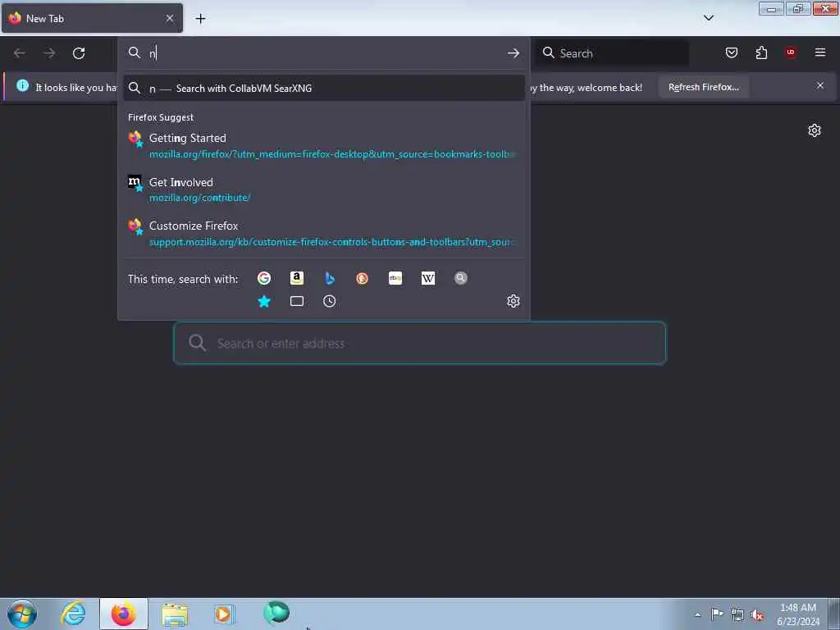This screenshot has height=630, width=840.
Task: Click the Action Center flag icon
Action: (x=717, y=614)
